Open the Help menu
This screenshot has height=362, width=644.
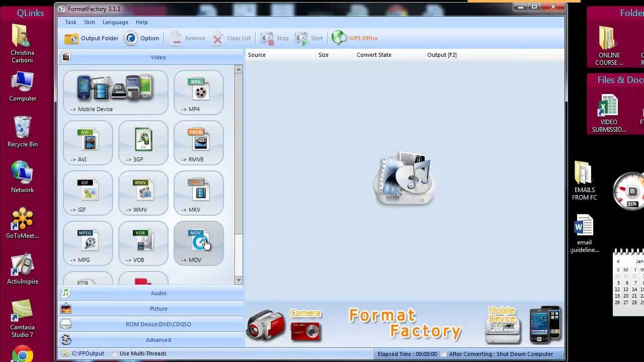tap(142, 22)
